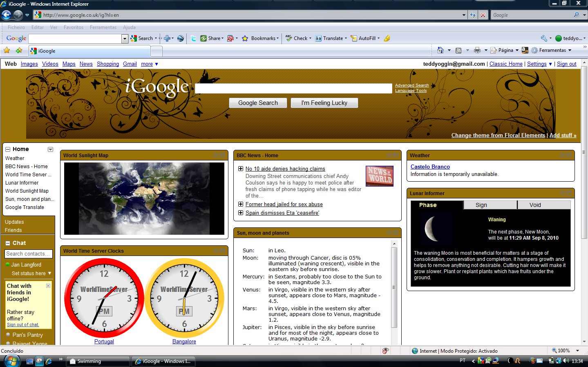
Task: Click in the iGoogle main search field
Action: (293, 89)
